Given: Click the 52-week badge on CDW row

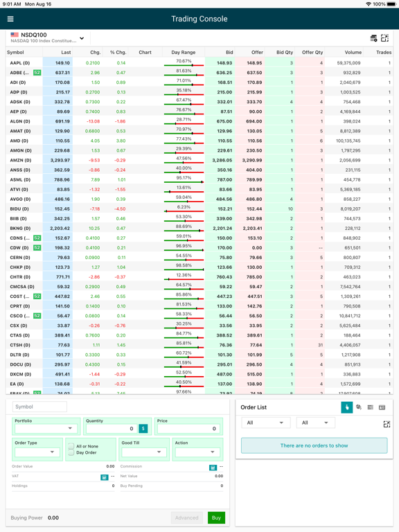Looking at the screenshot, I should click(x=37, y=248).
